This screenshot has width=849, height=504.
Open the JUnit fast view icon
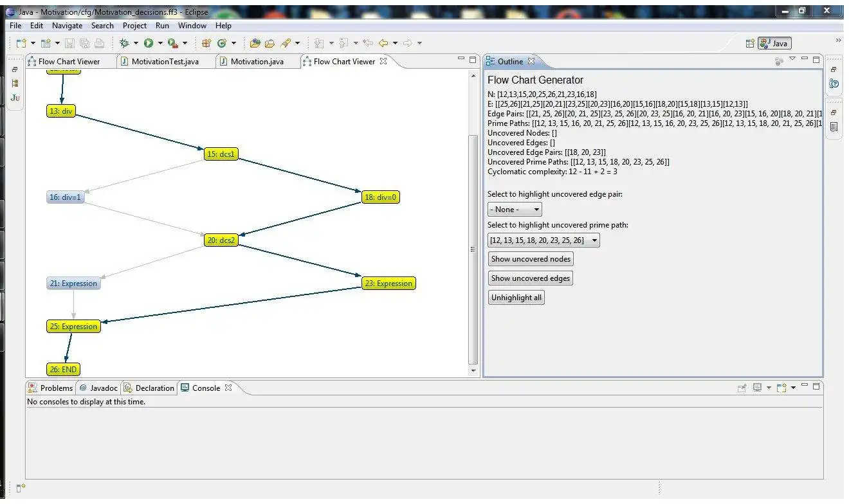[15, 98]
